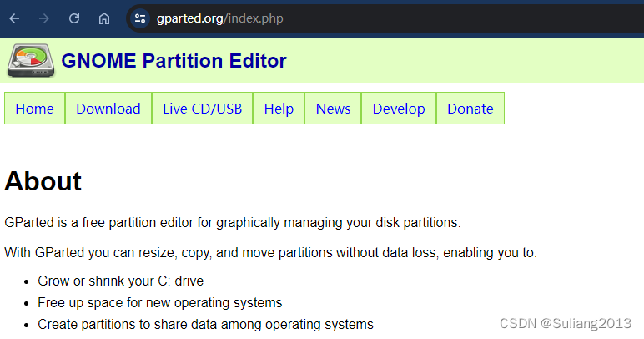
Task: Click the line 'With GParted you can resize, copy'
Action: [x=270, y=252]
